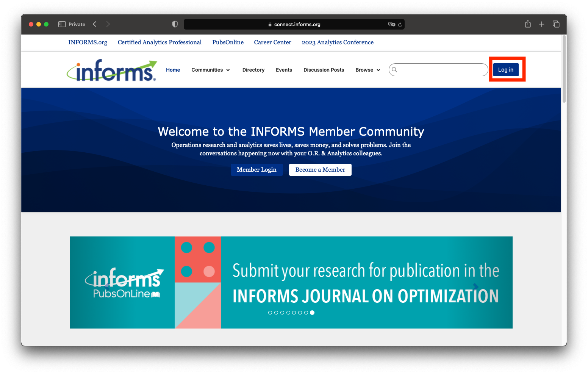Select the last filled carousel dot
The height and width of the screenshot is (374, 588).
coord(312,313)
